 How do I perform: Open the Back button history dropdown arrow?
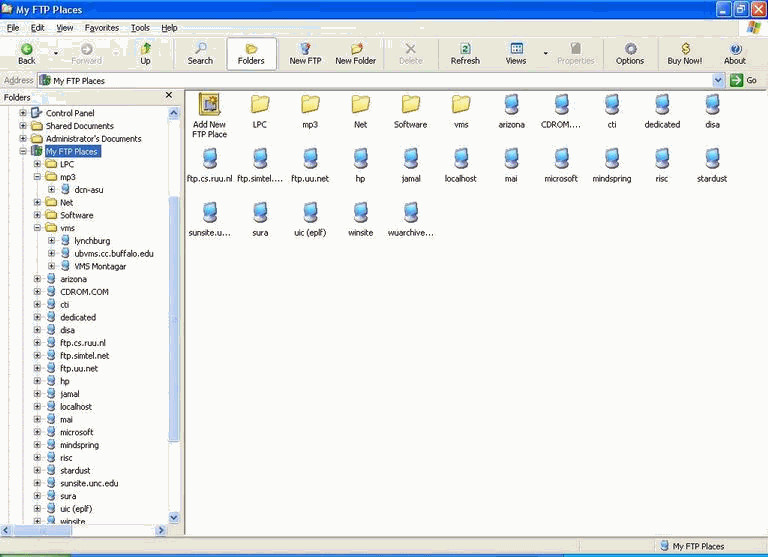click(56, 53)
